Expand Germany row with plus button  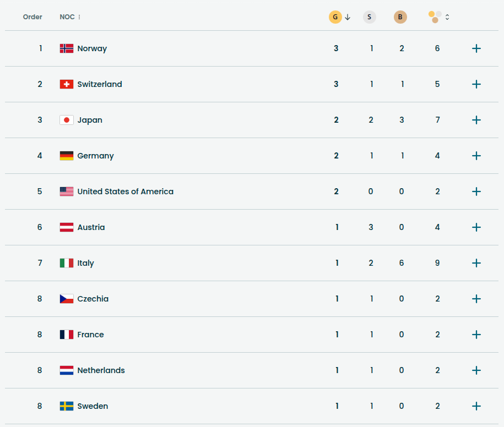tap(476, 156)
